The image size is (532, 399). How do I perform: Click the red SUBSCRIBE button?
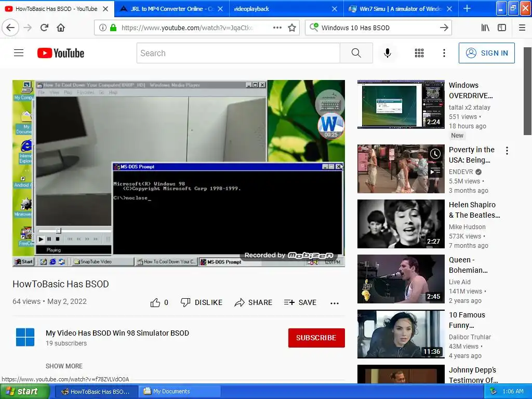click(x=316, y=338)
